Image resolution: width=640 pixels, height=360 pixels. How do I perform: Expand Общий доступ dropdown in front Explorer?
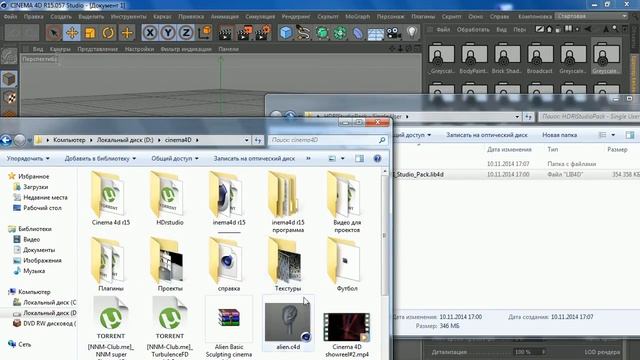175,158
